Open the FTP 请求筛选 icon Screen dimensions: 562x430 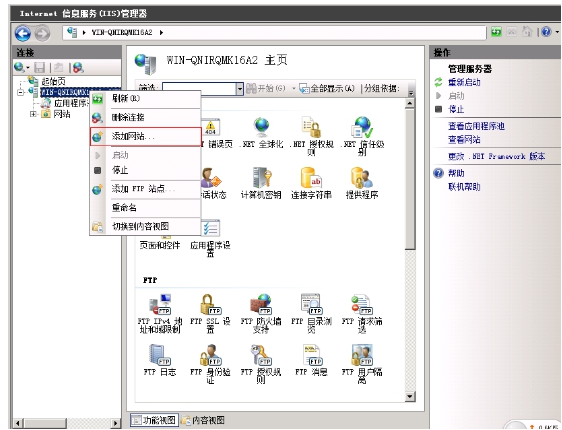362,314
